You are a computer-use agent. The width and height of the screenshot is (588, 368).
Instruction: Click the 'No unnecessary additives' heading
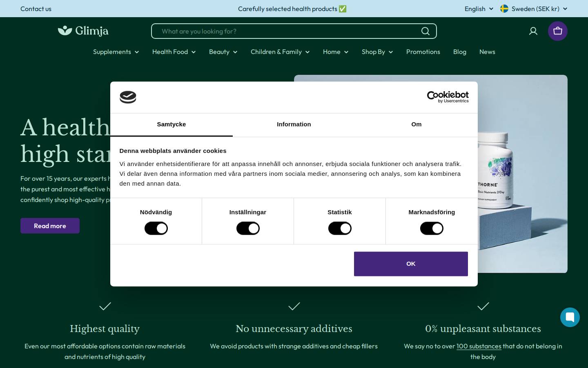coord(294,329)
